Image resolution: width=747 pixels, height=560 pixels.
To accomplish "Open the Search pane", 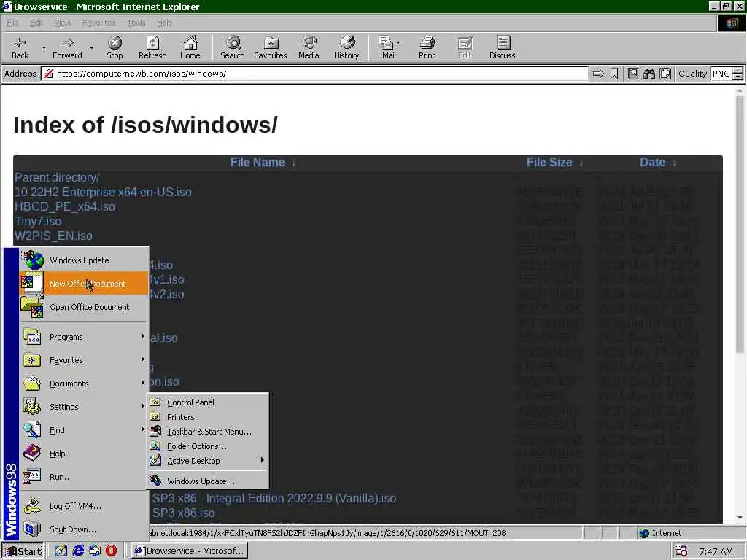I will point(233,47).
